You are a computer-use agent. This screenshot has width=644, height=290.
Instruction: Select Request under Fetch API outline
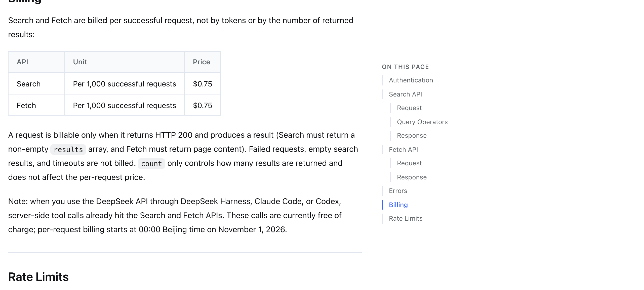[x=409, y=163]
